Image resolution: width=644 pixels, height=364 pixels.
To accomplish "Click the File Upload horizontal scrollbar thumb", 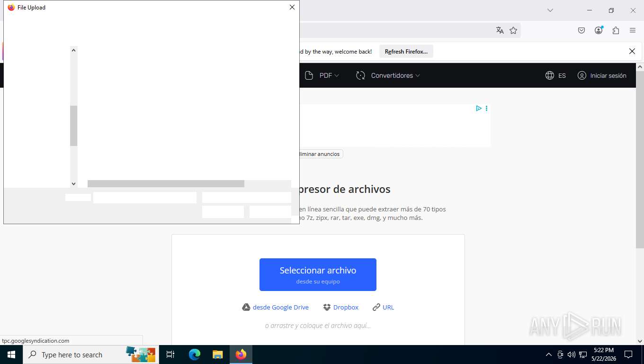I will [166, 184].
